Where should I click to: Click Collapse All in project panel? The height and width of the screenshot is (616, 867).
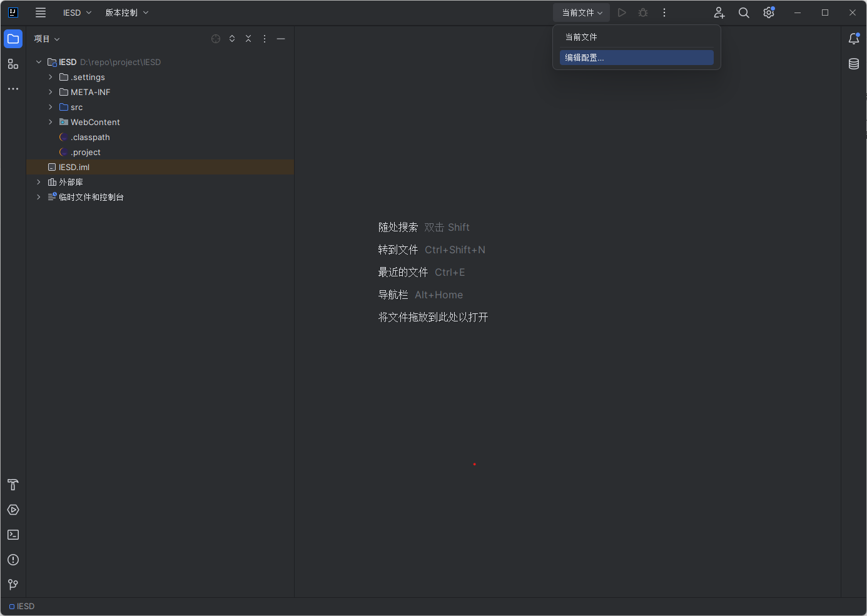click(248, 39)
